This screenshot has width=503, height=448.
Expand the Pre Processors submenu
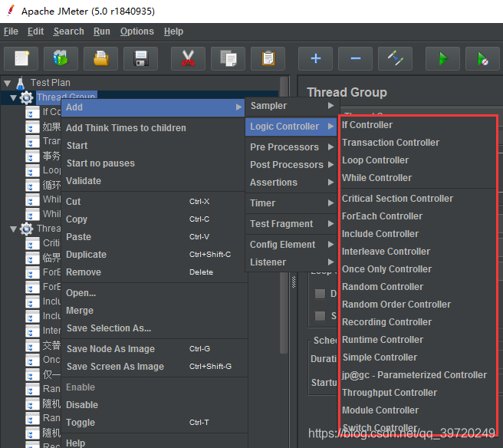[291, 147]
